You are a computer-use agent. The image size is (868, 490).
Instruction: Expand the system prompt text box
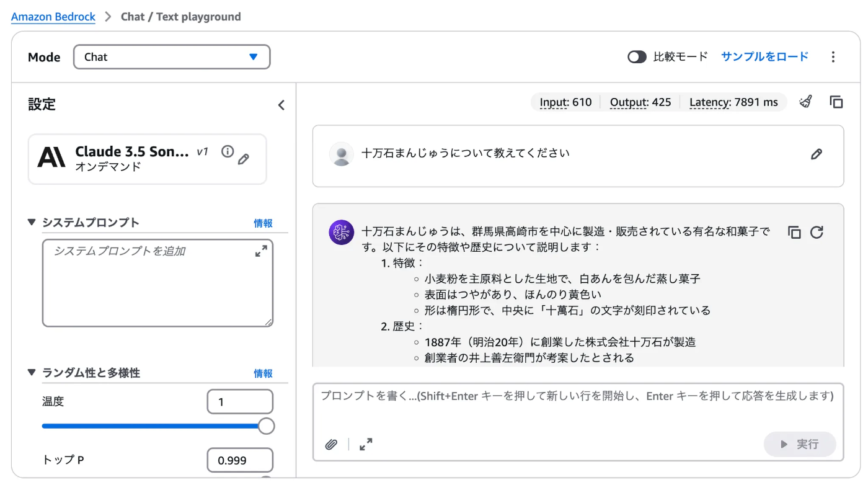point(261,251)
